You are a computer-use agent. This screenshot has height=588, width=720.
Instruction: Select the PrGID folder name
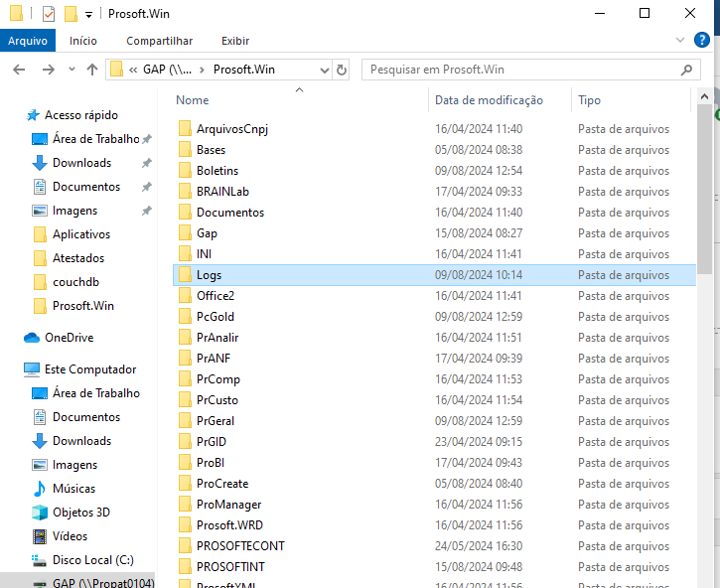(212, 442)
